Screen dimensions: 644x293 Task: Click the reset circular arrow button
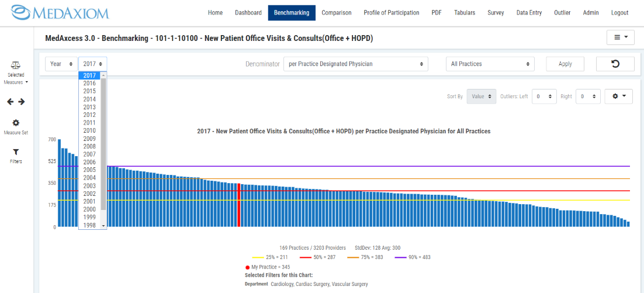coord(615,64)
